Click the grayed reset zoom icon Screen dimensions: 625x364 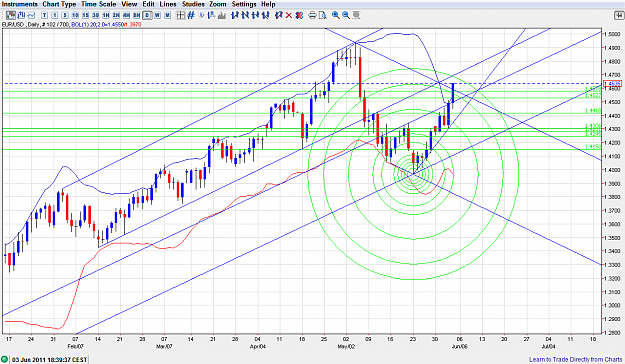tap(356, 15)
